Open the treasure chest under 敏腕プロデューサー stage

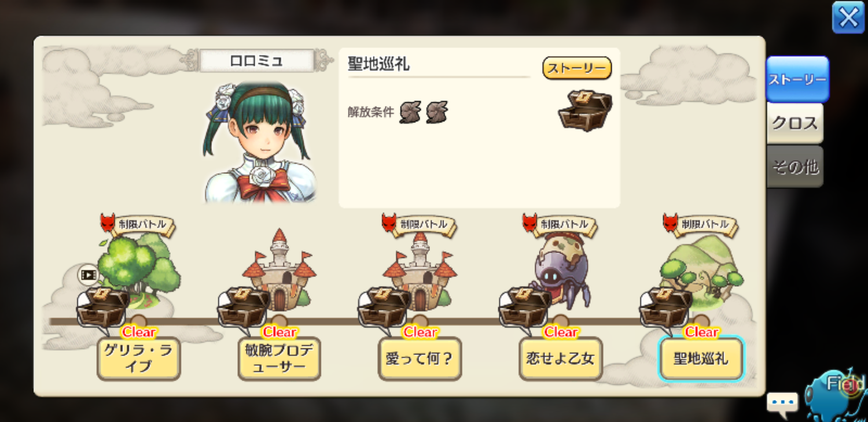[x=243, y=307]
